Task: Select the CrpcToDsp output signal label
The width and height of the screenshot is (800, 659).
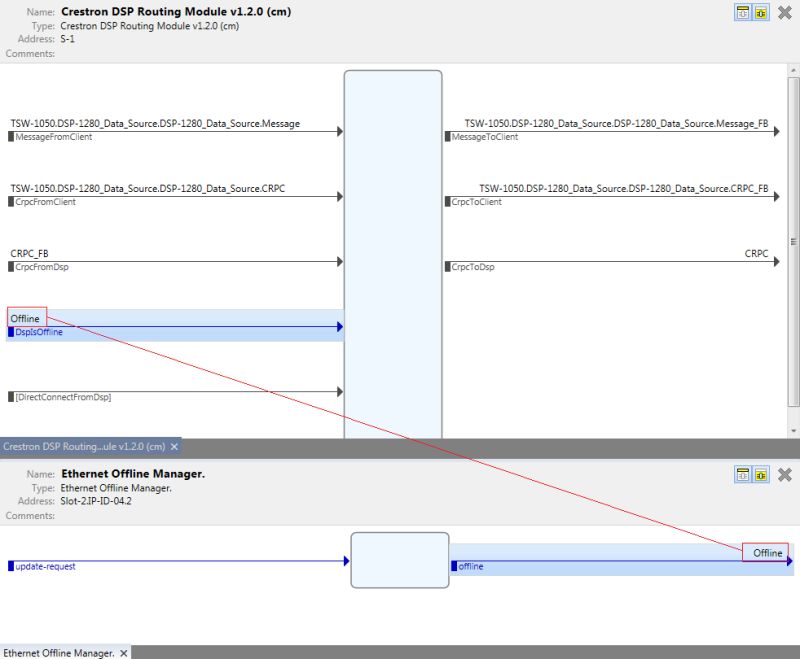Action: (x=473, y=267)
